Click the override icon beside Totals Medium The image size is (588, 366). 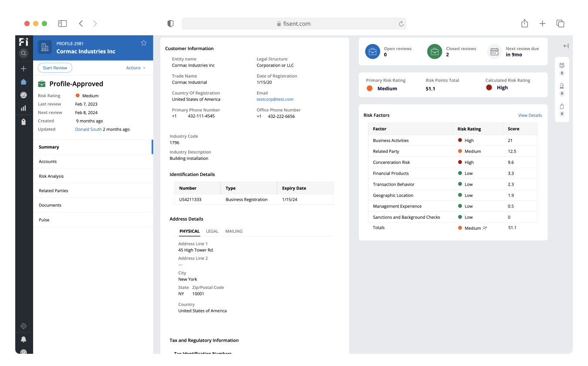coord(485,228)
